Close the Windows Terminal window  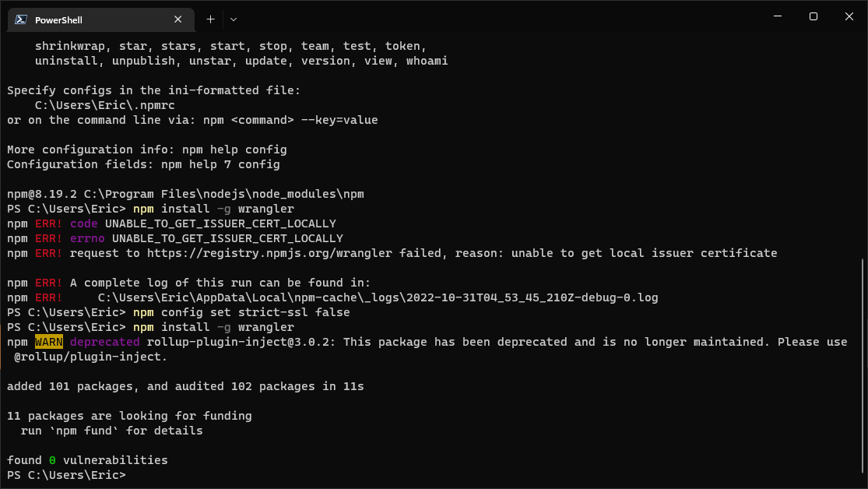[x=849, y=16]
